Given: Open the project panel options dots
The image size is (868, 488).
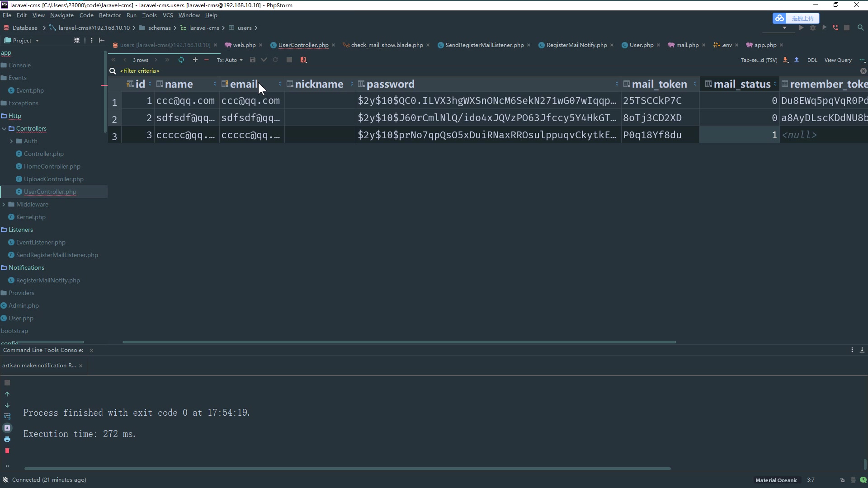Looking at the screenshot, I should [92, 40].
